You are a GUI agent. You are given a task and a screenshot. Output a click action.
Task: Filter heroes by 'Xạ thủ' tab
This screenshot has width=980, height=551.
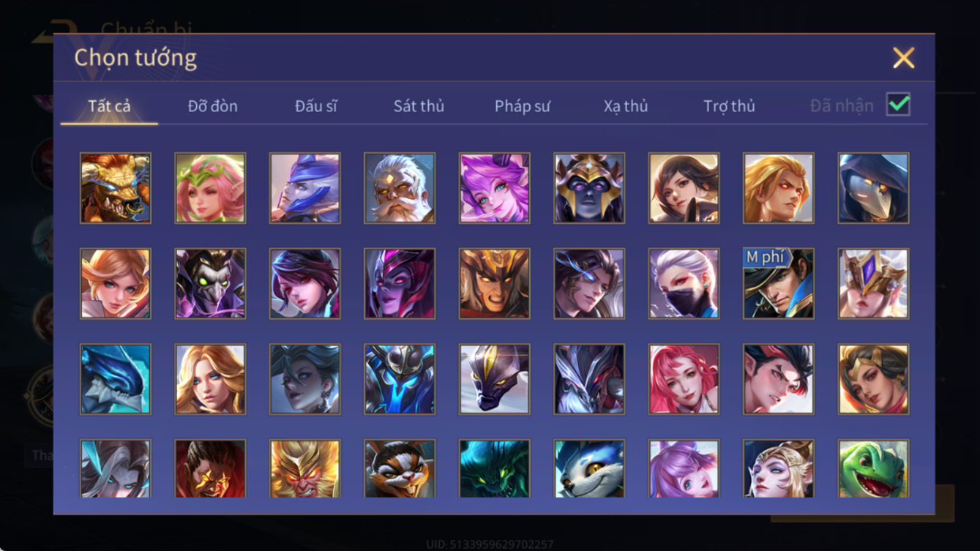point(626,106)
